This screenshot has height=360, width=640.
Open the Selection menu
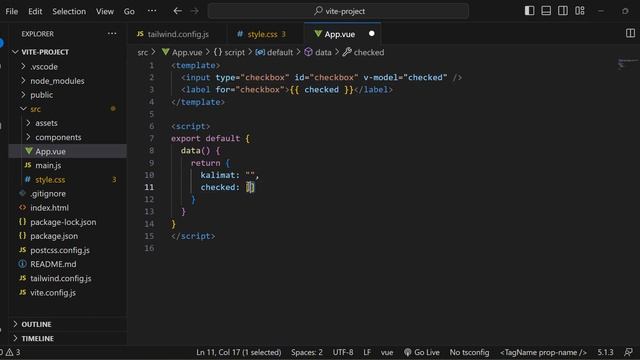point(69,11)
